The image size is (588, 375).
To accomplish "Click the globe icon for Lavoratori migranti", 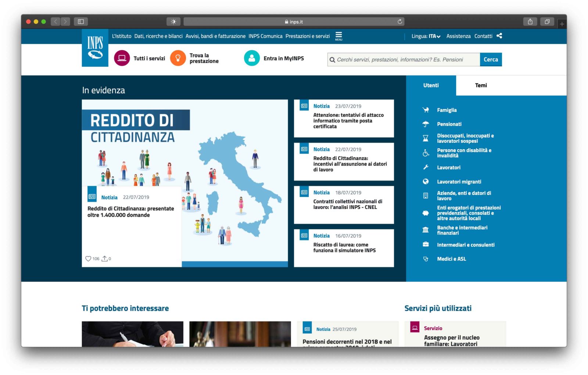I will tap(426, 181).
